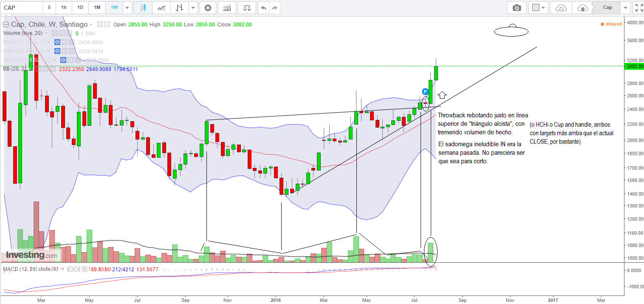Toggle MACD indicator visibility
644x304 pixels.
click(x=70, y=269)
